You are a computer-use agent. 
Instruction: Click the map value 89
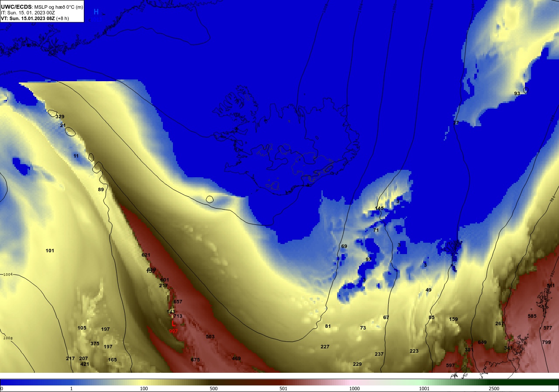click(101, 189)
